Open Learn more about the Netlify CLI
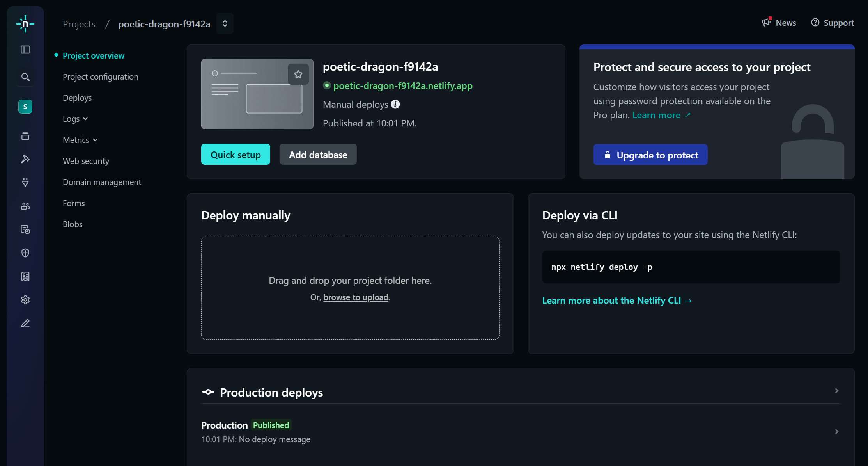Viewport: 868px width, 466px height. tap(617, 300)
